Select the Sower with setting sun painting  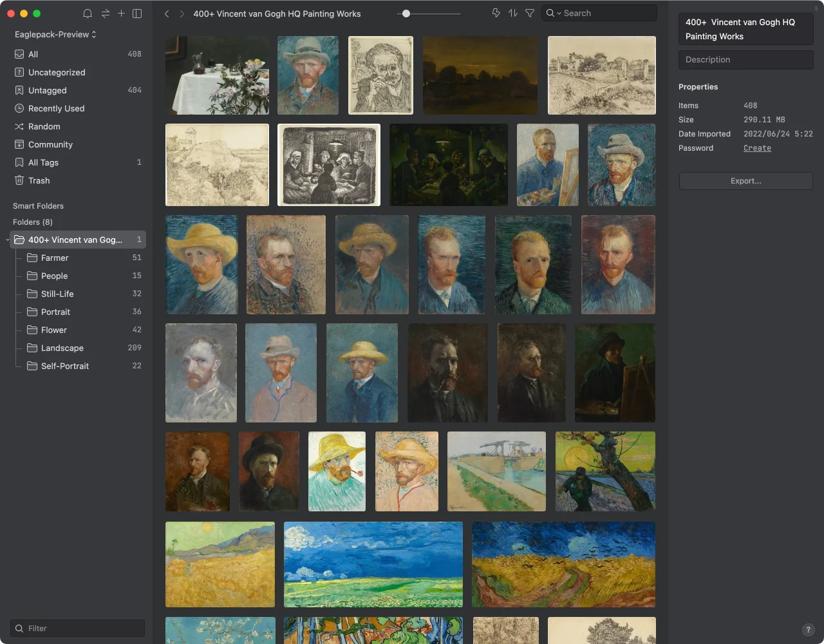tap(605, 471)
